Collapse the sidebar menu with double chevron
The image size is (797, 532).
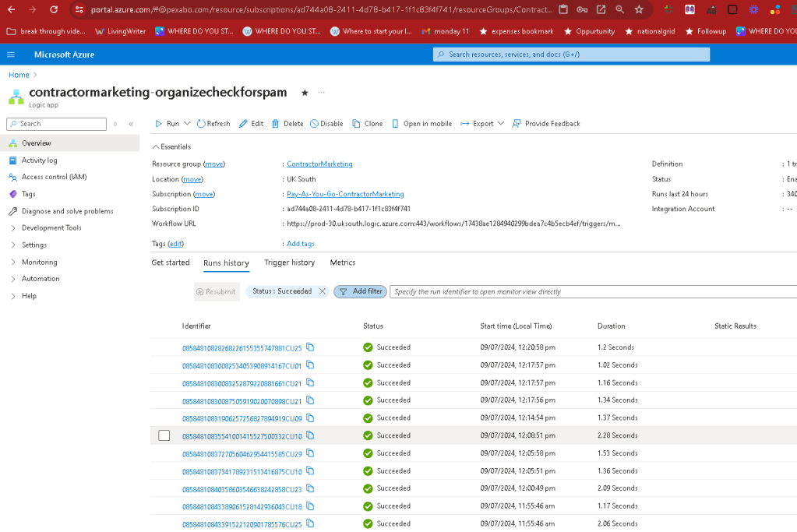point(131,124)
